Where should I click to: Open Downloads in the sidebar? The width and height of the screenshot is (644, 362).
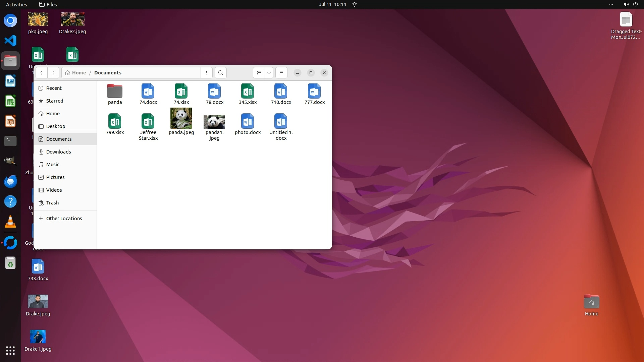(x=58, y=152)
